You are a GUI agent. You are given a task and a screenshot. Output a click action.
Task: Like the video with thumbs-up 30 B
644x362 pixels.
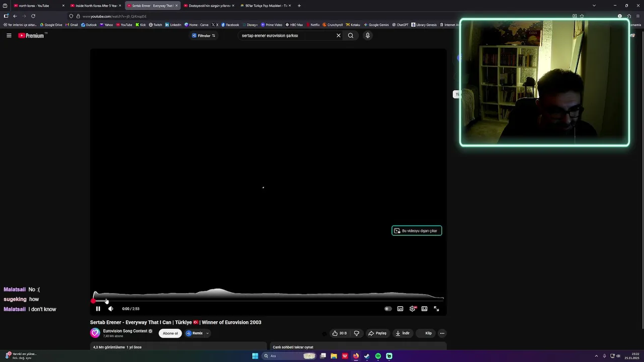[340, 333]
